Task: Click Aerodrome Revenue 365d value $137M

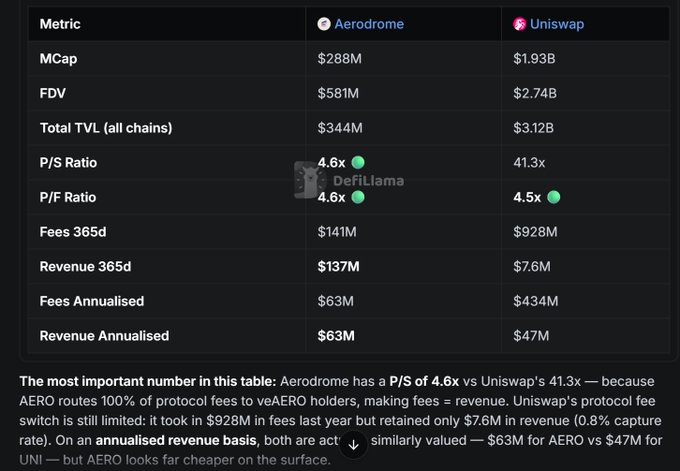Action: (338, 267)
